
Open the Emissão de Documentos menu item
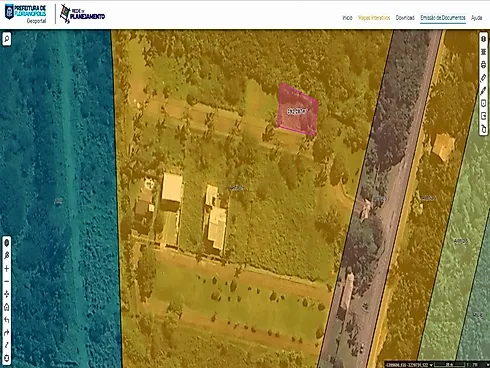[443, 18]
